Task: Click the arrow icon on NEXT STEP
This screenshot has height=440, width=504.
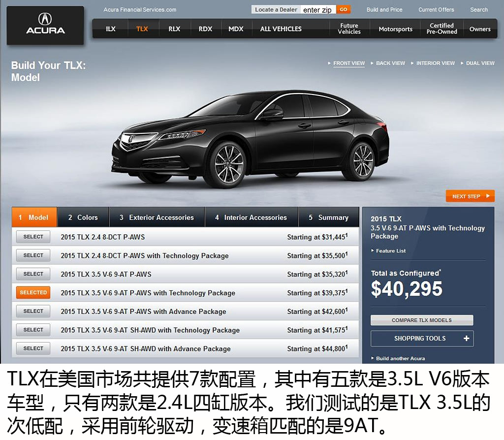Action: click(488, 196)
